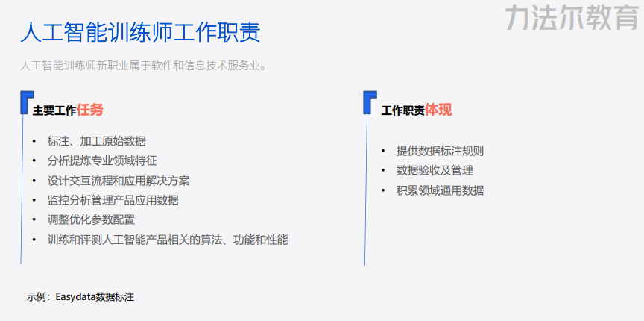
Task: Select the bullet 调整优化参数配置
Action: (x=91, y=219)
